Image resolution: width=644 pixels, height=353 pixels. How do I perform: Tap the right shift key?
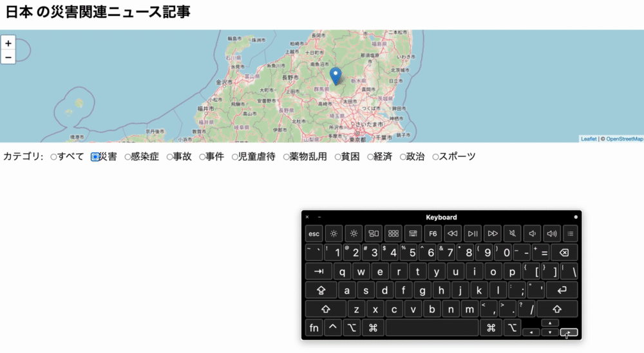point(557,309)
